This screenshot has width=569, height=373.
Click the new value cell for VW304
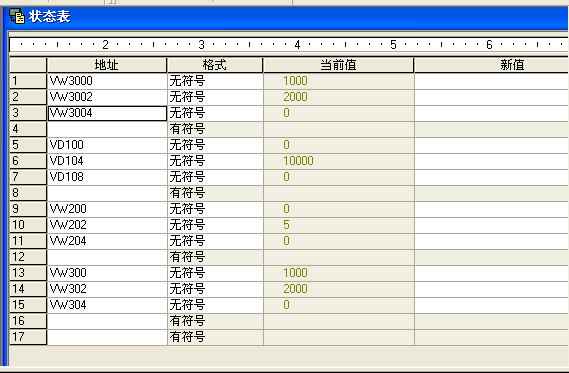point(491,304)
